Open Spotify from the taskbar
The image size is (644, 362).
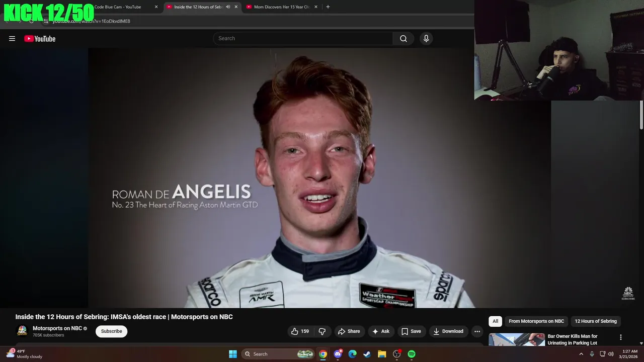tap(412, 354)
